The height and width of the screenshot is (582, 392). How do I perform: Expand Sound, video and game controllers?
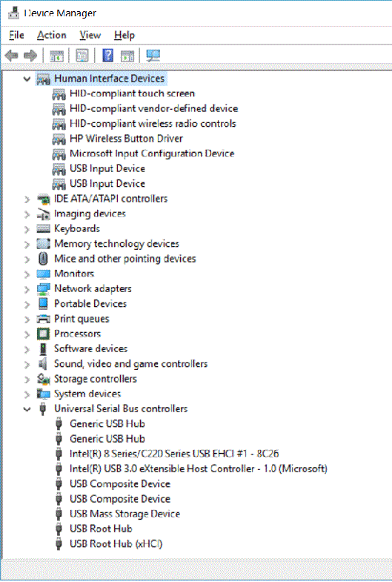27,364
